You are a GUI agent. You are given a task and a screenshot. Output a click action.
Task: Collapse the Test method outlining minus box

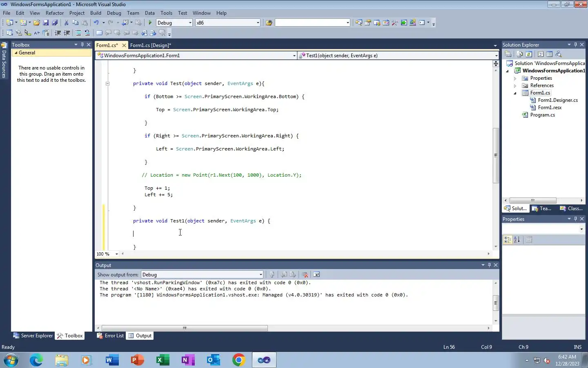tap(107, 83)
